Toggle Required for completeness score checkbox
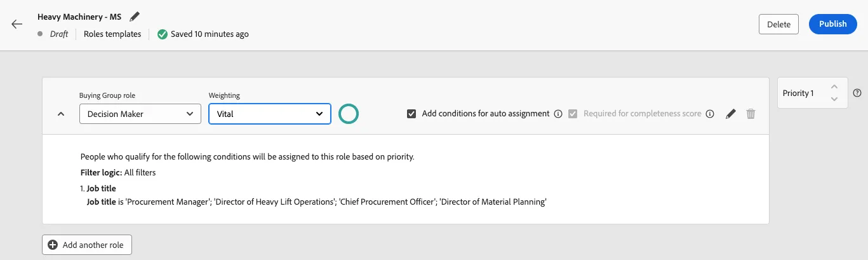The image size is (868, 260). click(573, 114)
